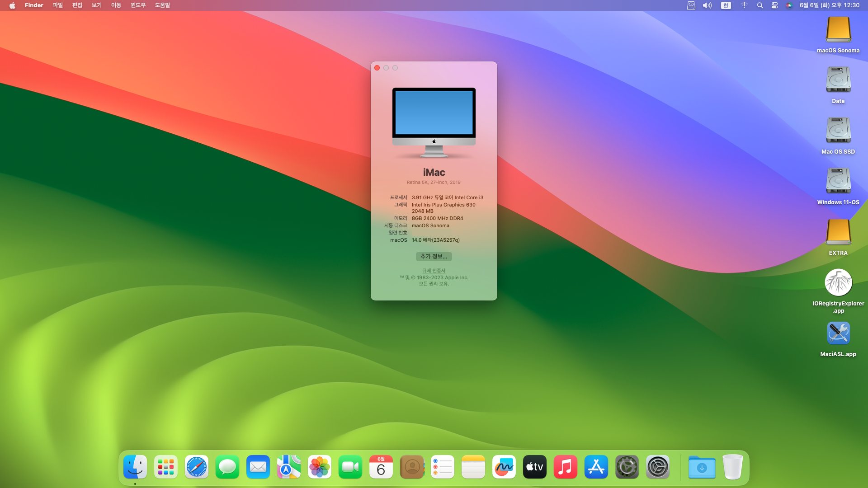Open the Finder menu in menu bar

[x=34, y=5]
